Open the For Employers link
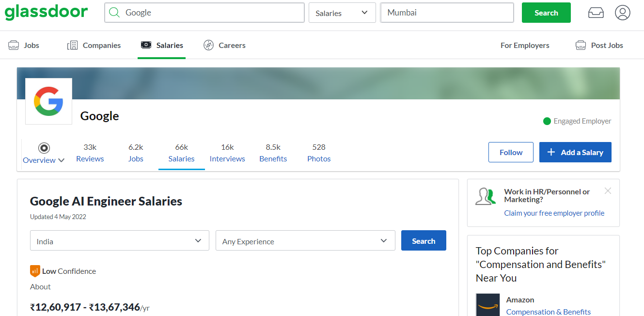Screen dimensions: 644x316 tap(525, 45)
